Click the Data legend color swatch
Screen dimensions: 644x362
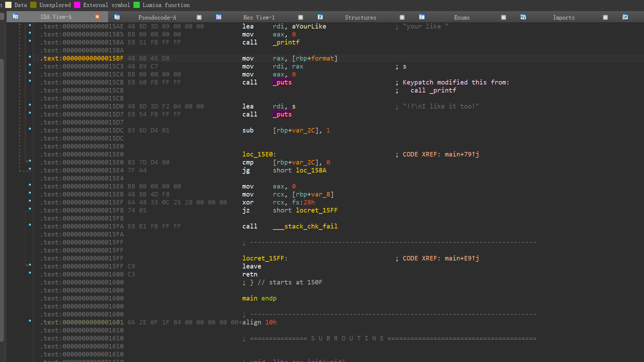(8, 5)
